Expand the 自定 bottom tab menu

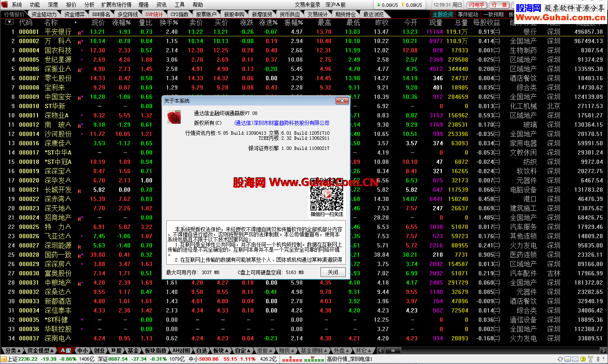tap(243, 350)
